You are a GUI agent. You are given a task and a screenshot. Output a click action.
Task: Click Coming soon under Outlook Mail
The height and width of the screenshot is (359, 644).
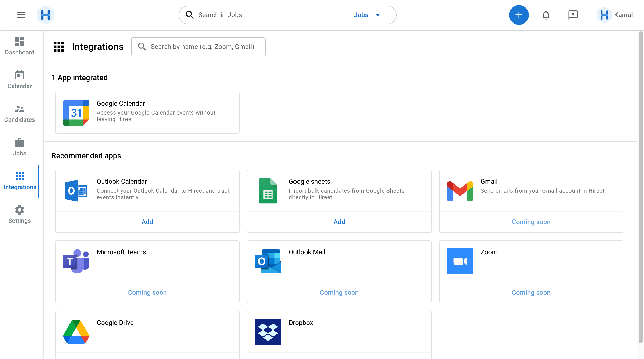click(x=339, y=292)
